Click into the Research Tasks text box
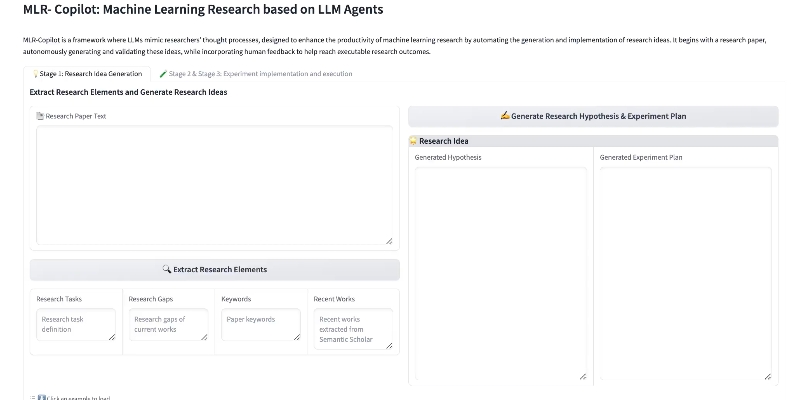 (76, 324)
